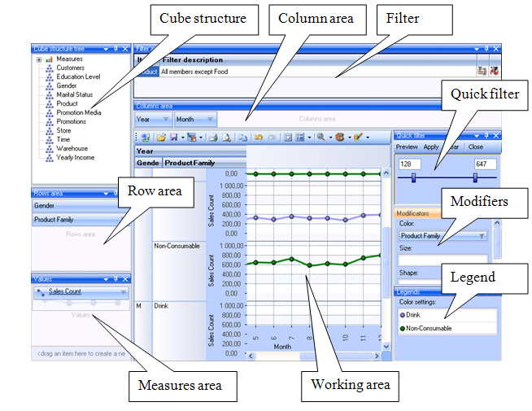532x411 pixels.
Task: Click Apply in Quick filter
Action: (x=431, y=147)
